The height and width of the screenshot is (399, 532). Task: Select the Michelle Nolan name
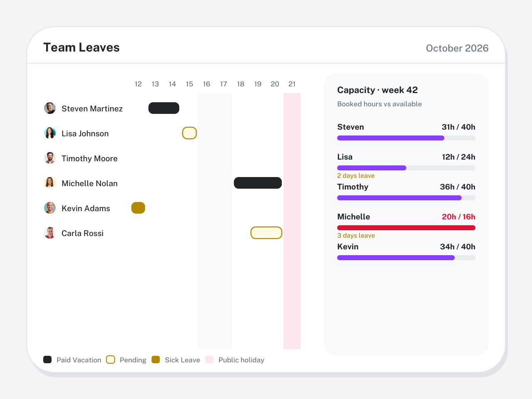[x=89, y=183]
